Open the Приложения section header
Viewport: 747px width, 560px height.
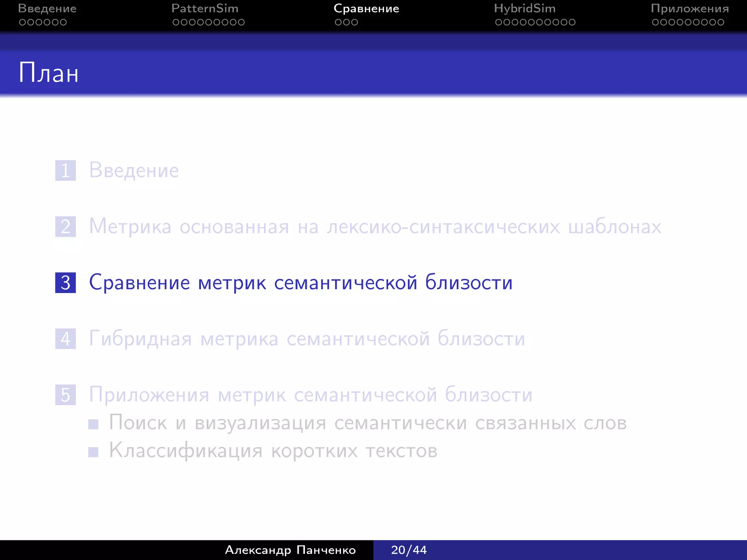click(690, 9)
